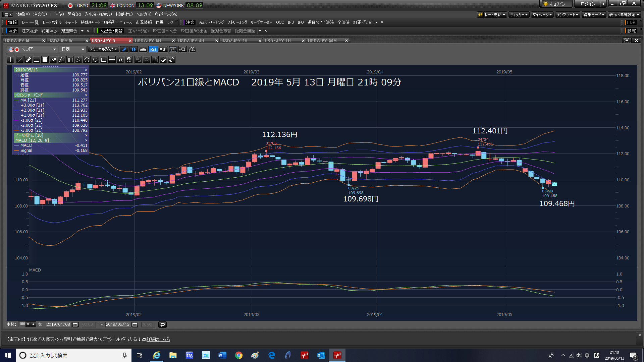Screen dimensions: 644x362
Task: Click the mountain area chart icon
Action: tap(143, 49)
